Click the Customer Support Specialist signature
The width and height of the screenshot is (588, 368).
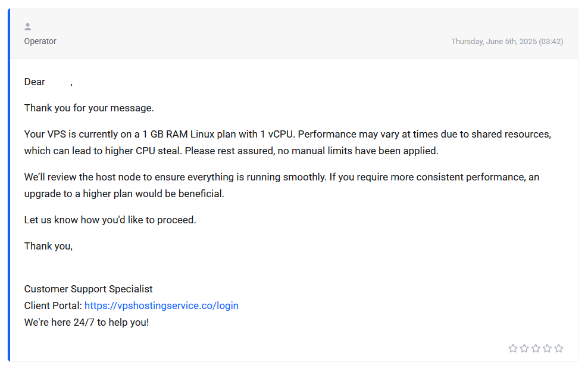coord(89,289)
